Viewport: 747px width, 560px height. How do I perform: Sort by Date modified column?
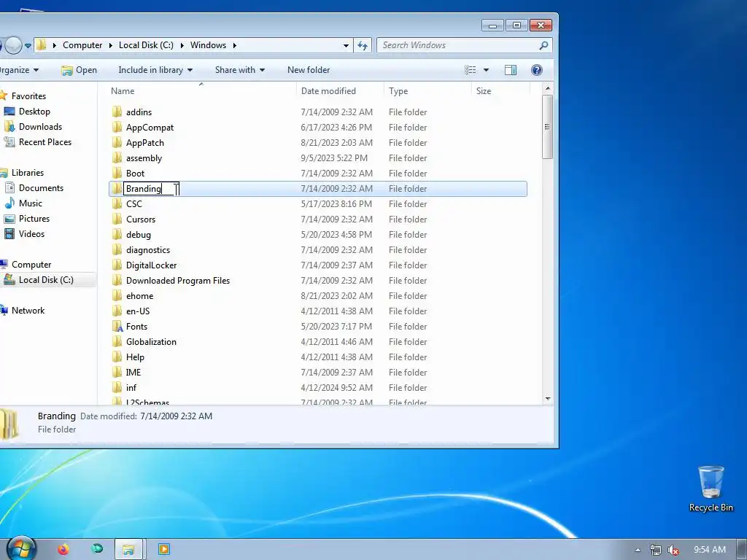[x=328, y=91]
